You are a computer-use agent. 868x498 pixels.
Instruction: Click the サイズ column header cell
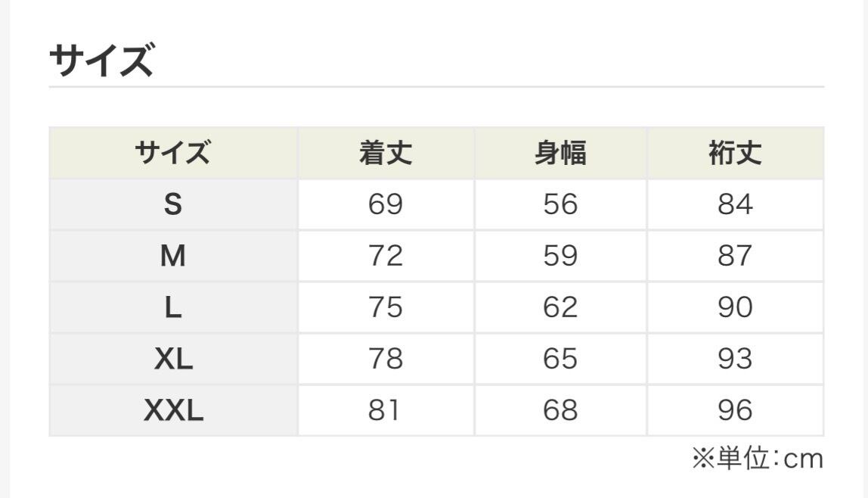pos(172,154)
